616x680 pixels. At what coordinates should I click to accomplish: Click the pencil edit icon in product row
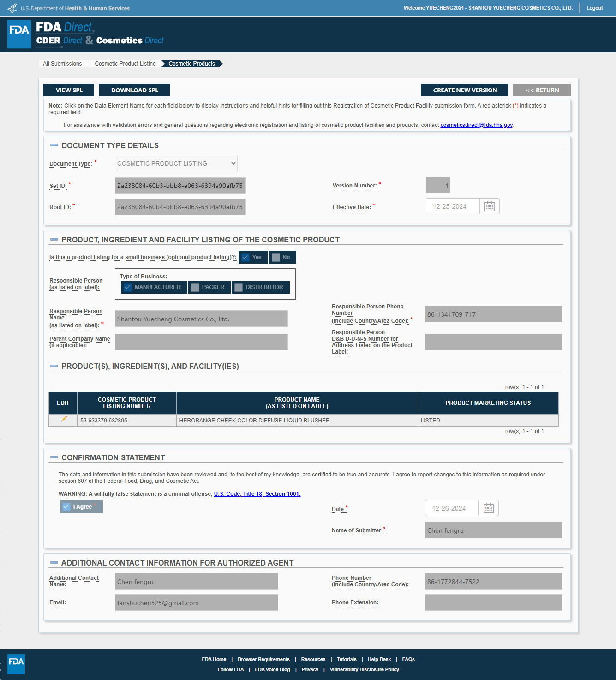point(64,419)
